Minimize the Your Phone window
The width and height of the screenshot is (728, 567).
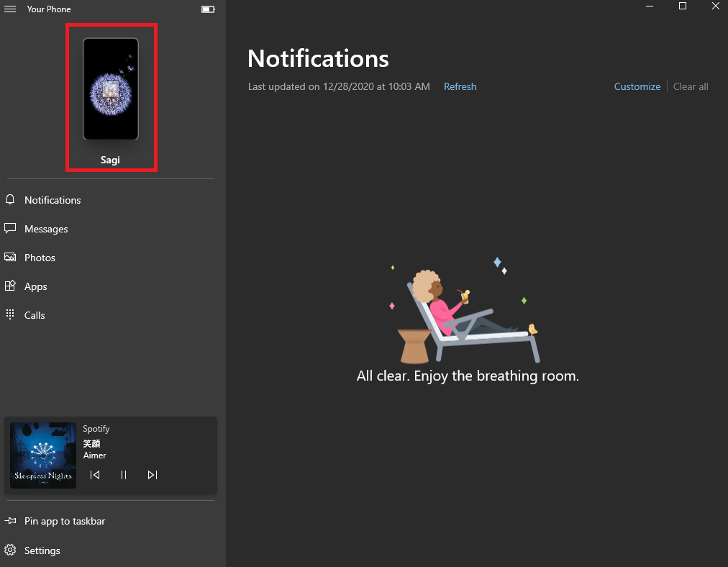650,6
